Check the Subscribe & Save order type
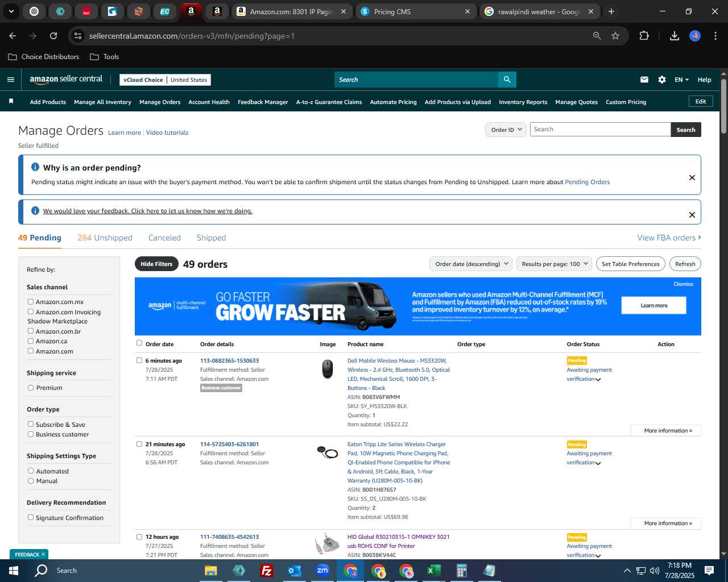 (x=31, y=424)
